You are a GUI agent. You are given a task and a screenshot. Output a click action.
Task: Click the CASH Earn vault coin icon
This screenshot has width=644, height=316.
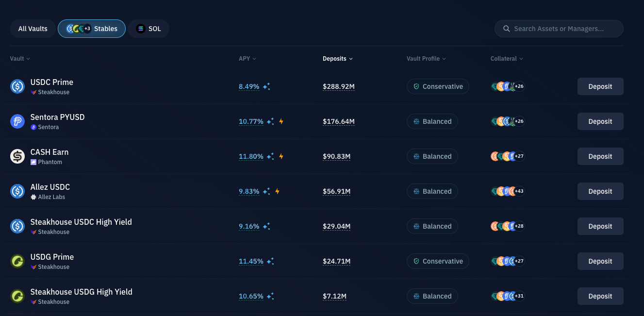17,156
